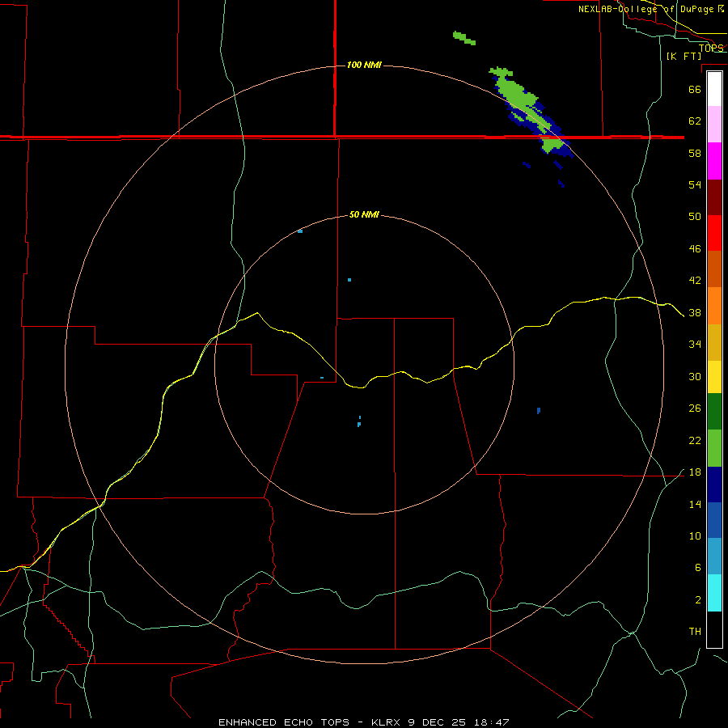This screenshot has height=728, width=728.
Task: Click the white top color legend swatch
Action: pos(714,89)
